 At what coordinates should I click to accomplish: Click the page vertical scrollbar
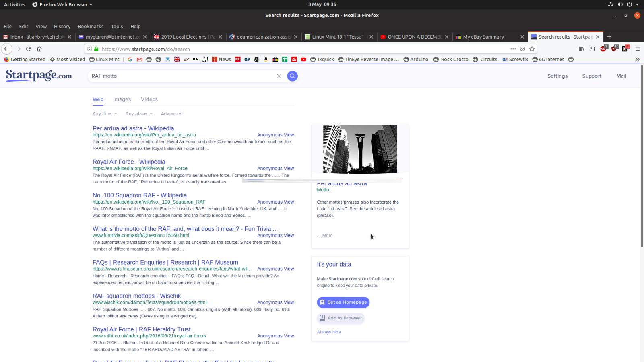point(642,157)
